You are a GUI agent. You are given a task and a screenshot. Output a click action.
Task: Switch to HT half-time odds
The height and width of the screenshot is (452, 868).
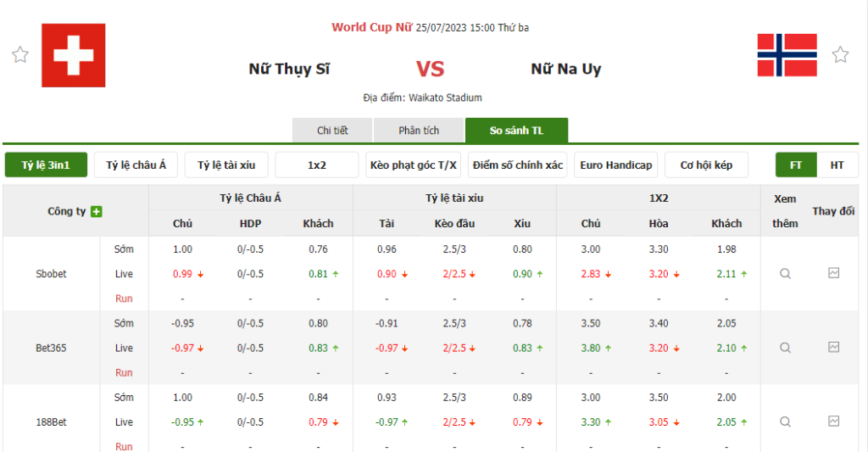pos(837,165)
